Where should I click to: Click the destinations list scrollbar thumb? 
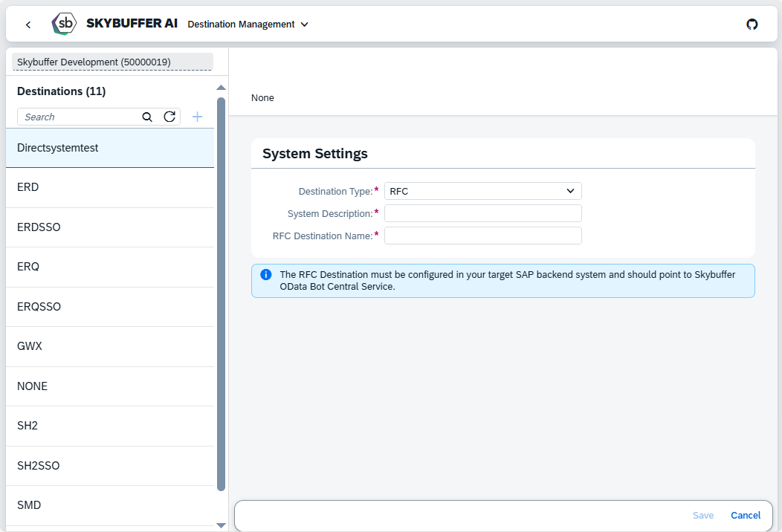tap(222, 294)
